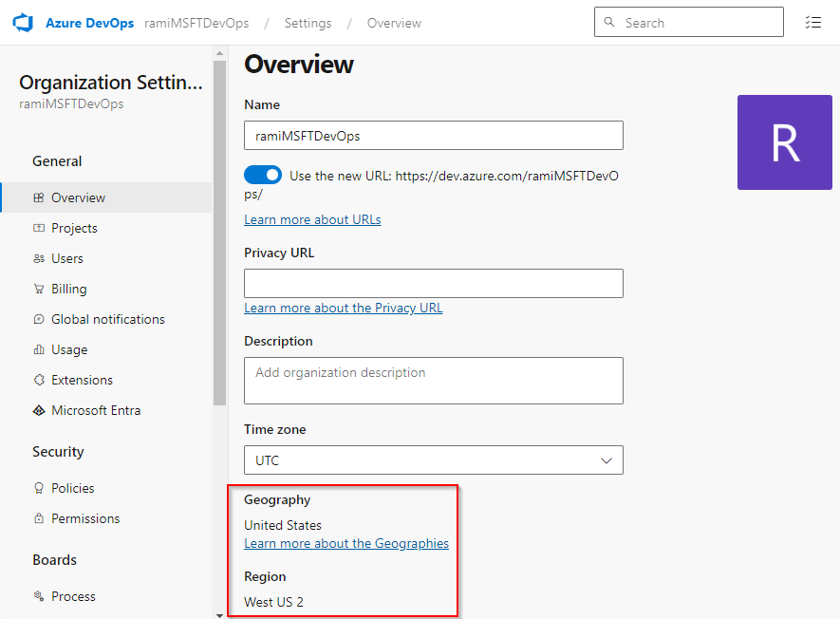Select the Permissions settings entry
This screenshot has width=840, height=619.
(x=85, y=518)
